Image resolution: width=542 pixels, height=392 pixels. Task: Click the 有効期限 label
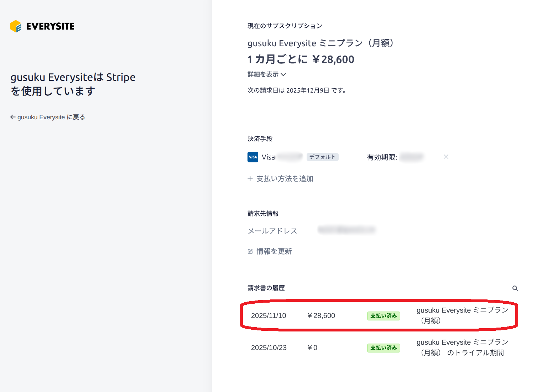point(382,157)
